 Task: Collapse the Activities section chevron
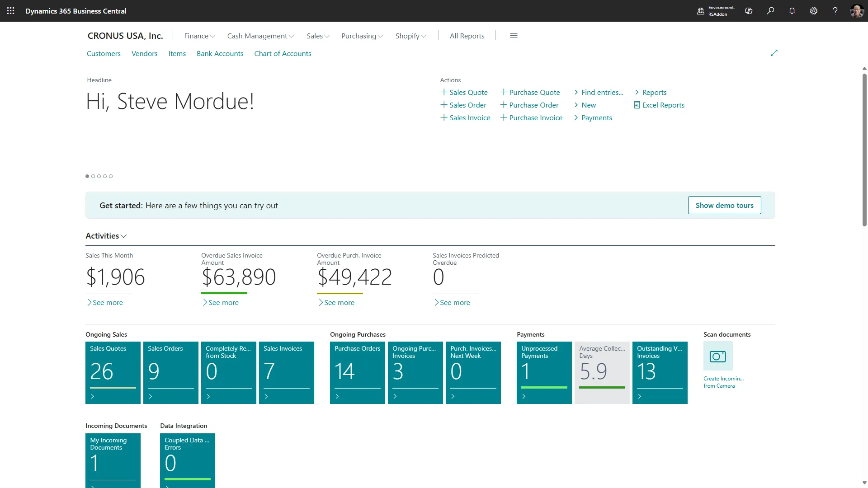123,236
